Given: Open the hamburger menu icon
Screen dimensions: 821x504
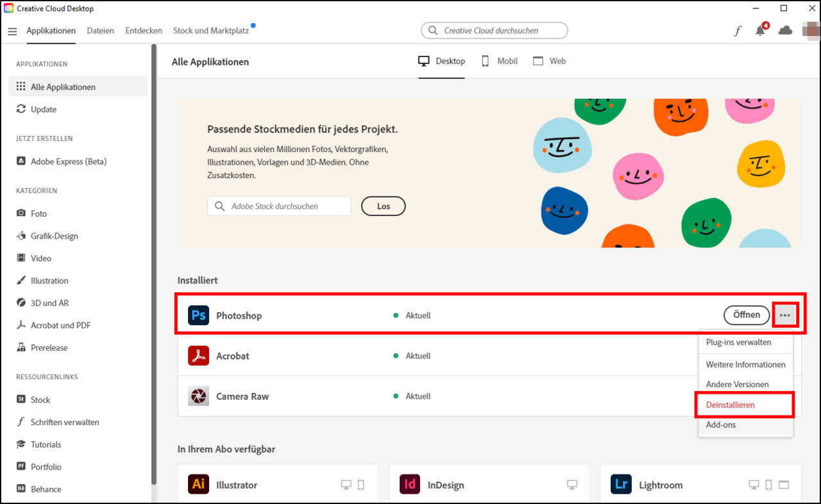Looking at the screenshot, I should 12,31.
